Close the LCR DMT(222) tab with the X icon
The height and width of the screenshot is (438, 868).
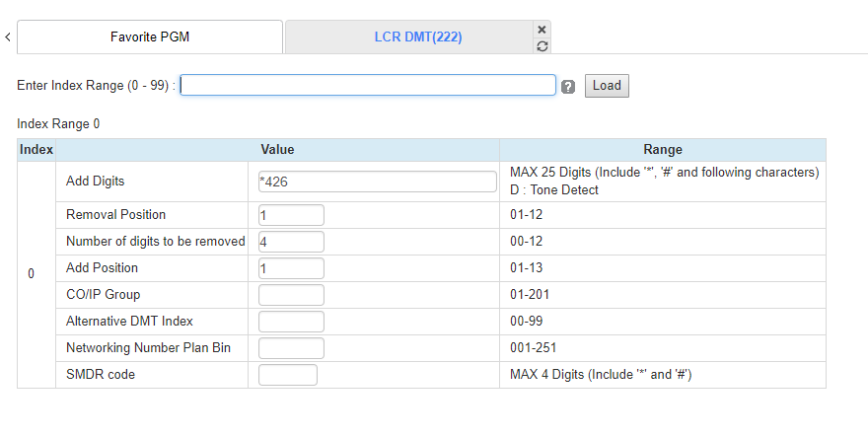pos(542,30)
